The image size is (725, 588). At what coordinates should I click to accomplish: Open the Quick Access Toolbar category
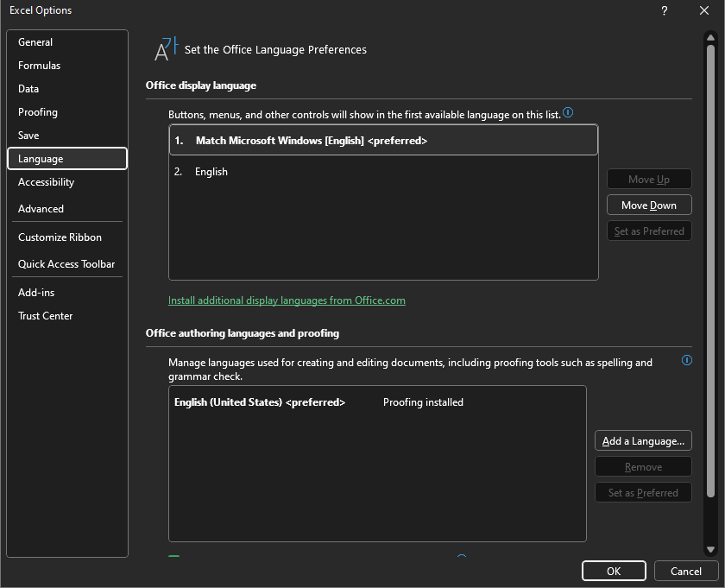pos(67,264)
